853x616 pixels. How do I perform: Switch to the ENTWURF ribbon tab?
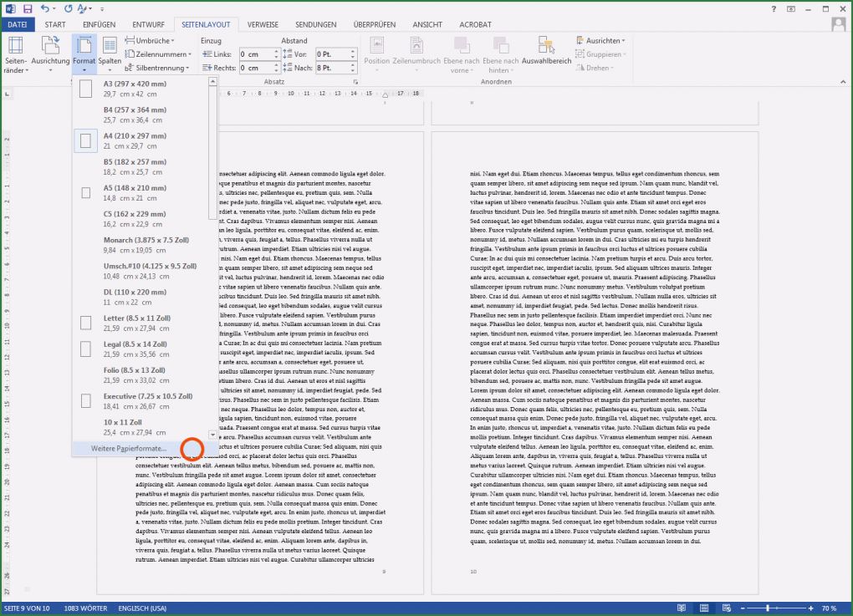148,24
